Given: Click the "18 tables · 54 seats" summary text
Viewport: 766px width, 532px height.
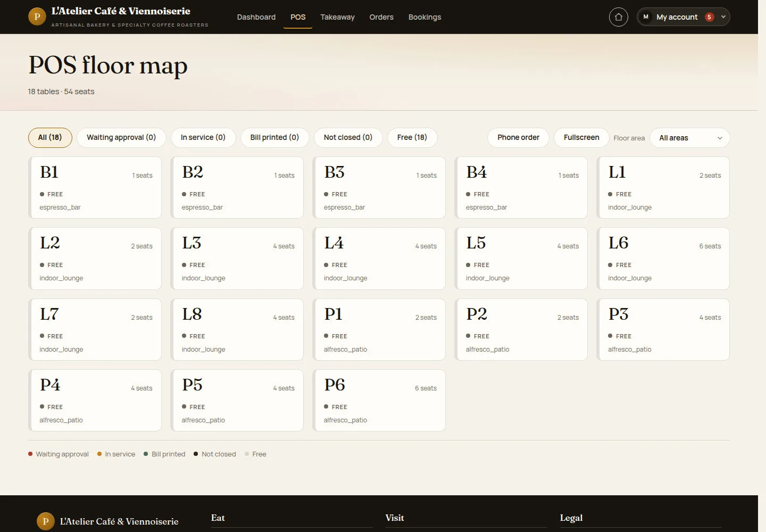Looking at the screenshot, I should [x=61, y=92].
